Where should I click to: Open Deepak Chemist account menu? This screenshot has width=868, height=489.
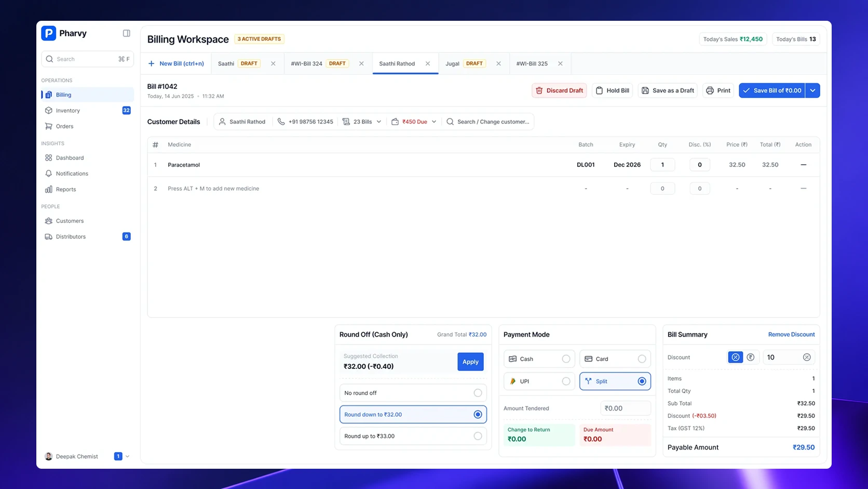(x=87, y=456)
